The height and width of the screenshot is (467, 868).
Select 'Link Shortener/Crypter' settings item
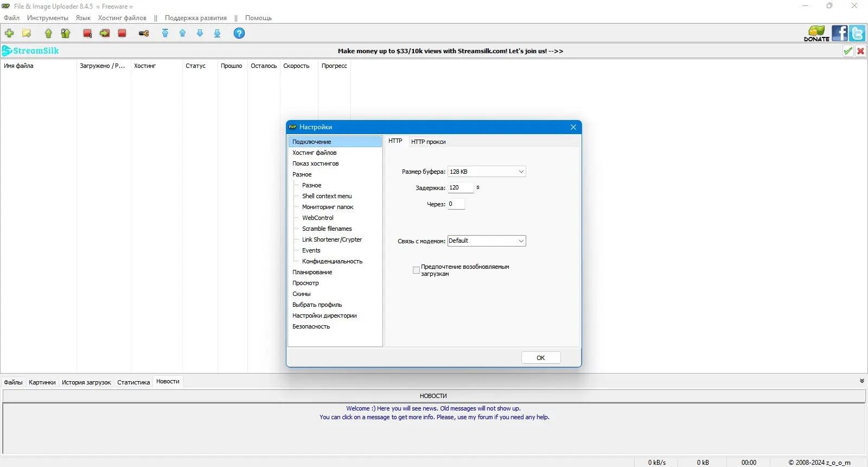[x=332, y=239]
